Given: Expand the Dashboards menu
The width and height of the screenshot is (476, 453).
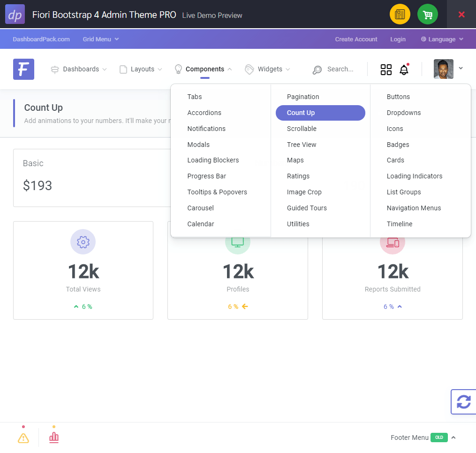Looking at the screenshot, I should point(80,69).
